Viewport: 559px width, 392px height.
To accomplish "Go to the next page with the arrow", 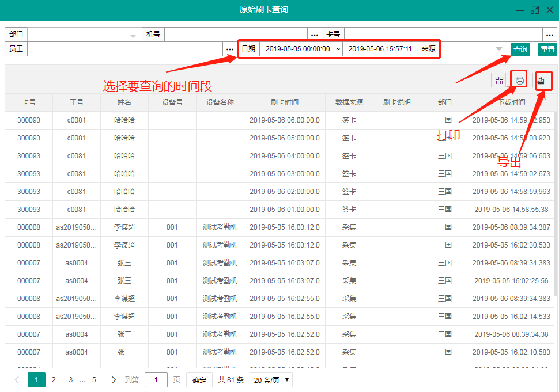I will pyautogui.click(x=114, y=380).
